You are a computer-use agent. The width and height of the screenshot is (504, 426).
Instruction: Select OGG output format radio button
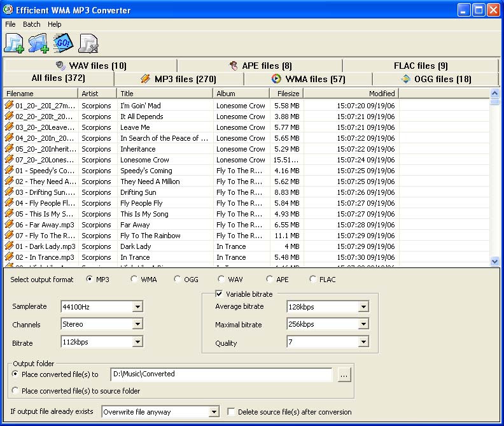tap(177, 279)
